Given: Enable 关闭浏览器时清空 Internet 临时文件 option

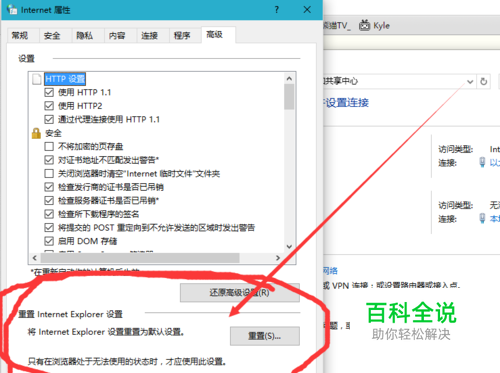Looking at the screenshot, I should point(49,173).
